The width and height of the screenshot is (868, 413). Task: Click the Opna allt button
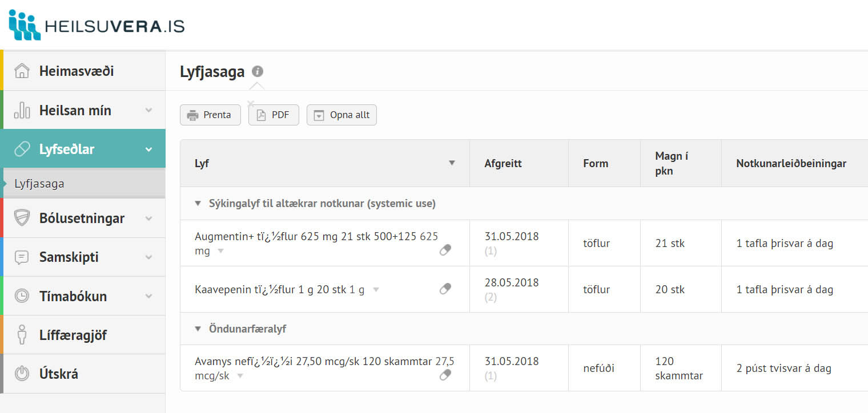click(341, 115)
